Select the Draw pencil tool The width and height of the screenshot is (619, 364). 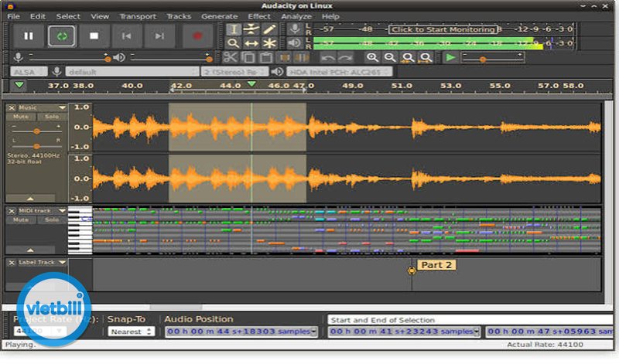269,29
